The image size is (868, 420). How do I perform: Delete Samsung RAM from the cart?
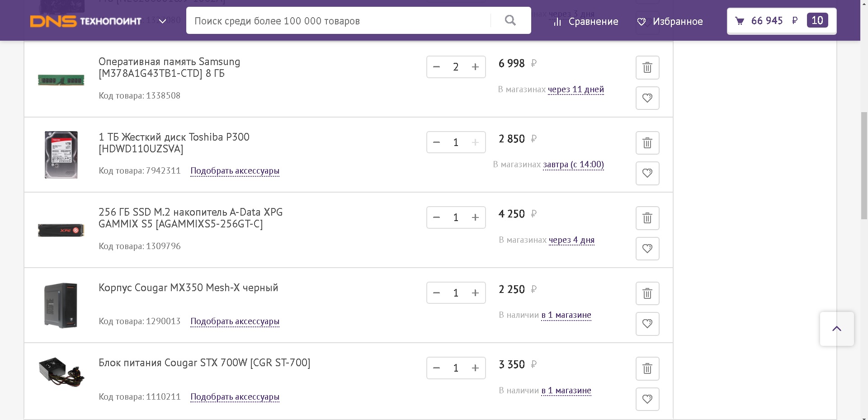(x=647, y=67)
